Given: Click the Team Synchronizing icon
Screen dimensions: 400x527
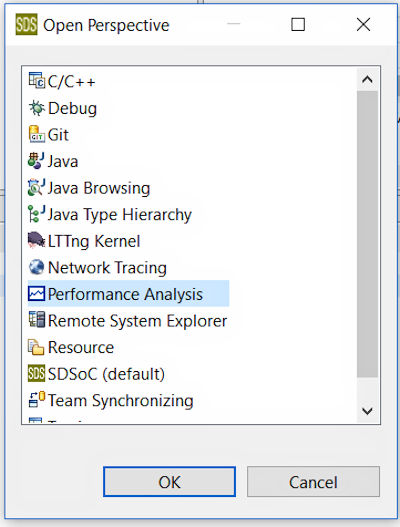Looking at the screenshot, I should (x=36, y=400).
